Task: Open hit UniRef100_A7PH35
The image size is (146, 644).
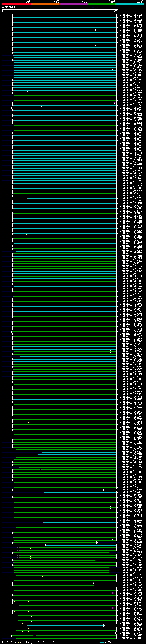Action: [131, 37]
